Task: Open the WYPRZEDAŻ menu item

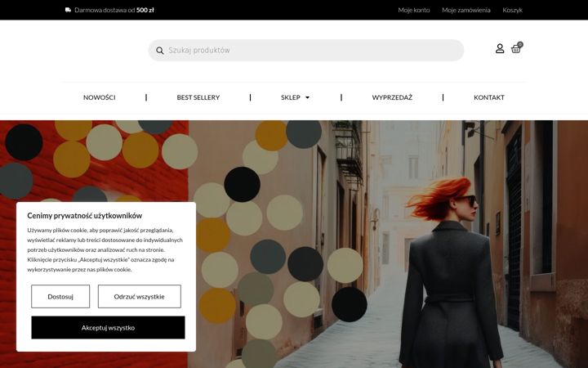Action: click(392, 97)
